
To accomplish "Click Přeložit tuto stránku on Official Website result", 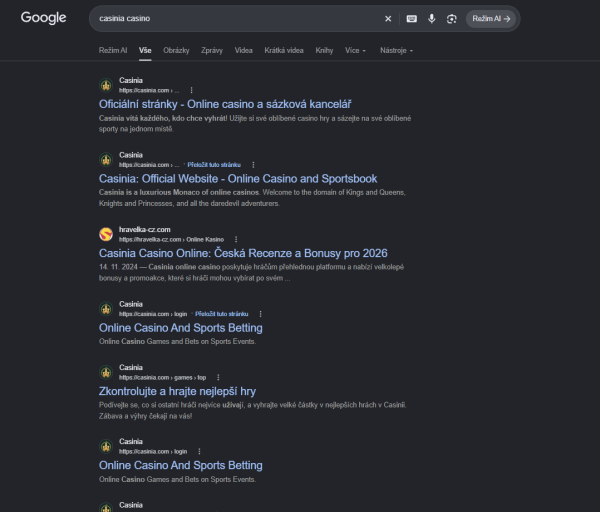I will click(x=214, y=165).
